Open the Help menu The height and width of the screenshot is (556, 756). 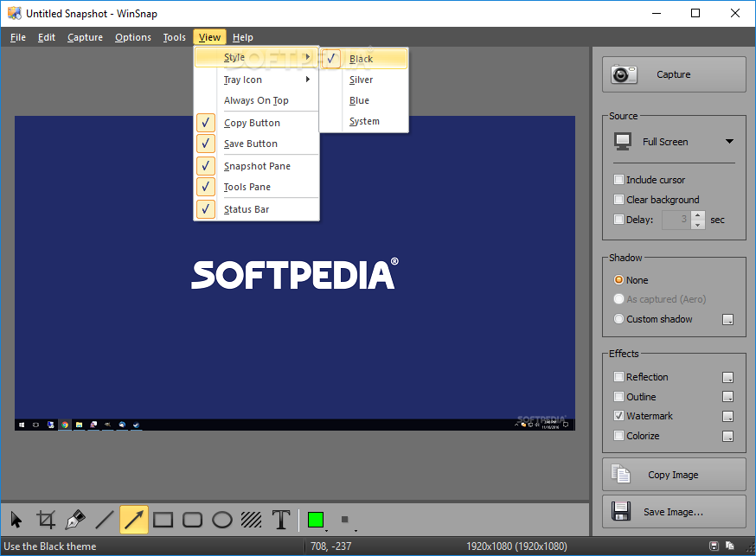[x=242, y=37]
